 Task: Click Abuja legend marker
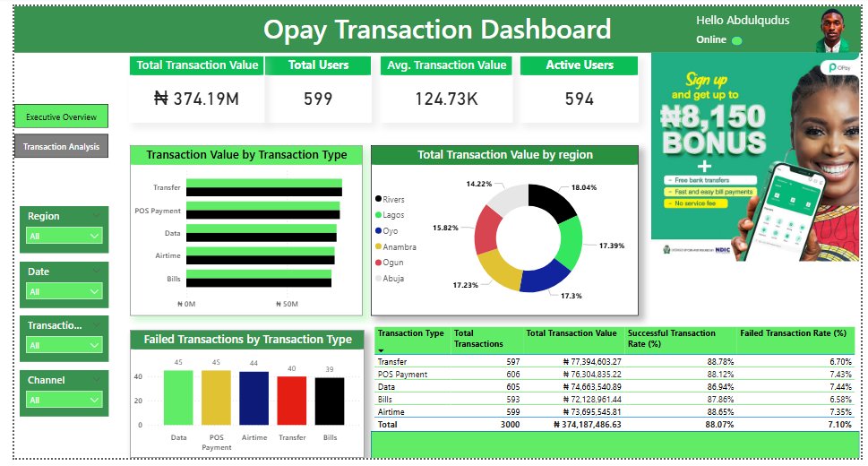[379, 278]
